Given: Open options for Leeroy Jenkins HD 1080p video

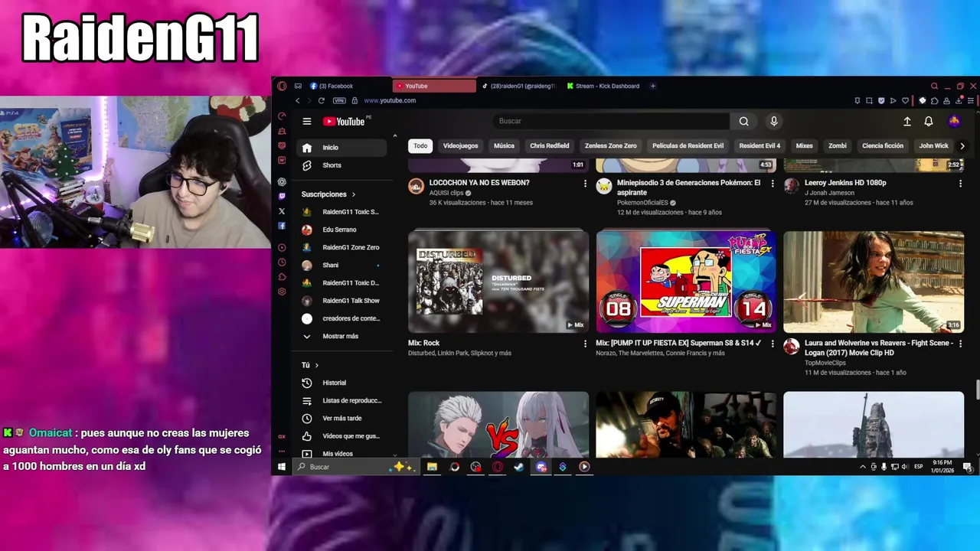Looking at the screenshot, I should pyautogui.click(x=960, y=184).
